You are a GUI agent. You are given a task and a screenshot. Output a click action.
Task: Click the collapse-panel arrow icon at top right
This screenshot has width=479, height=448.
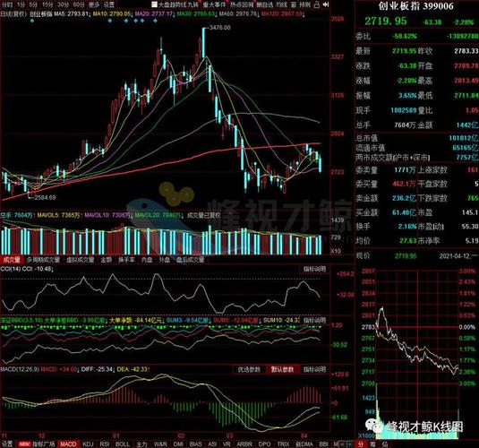click(x=326, y=4)
